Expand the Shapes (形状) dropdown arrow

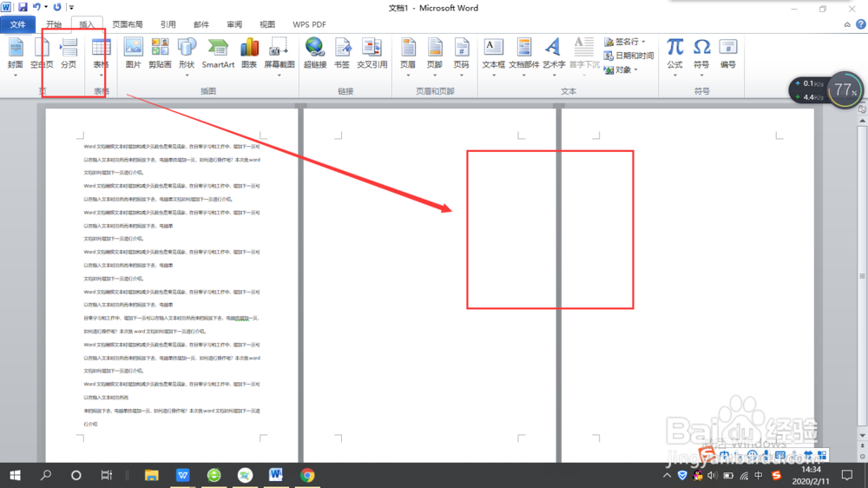(x=187, y=76)
